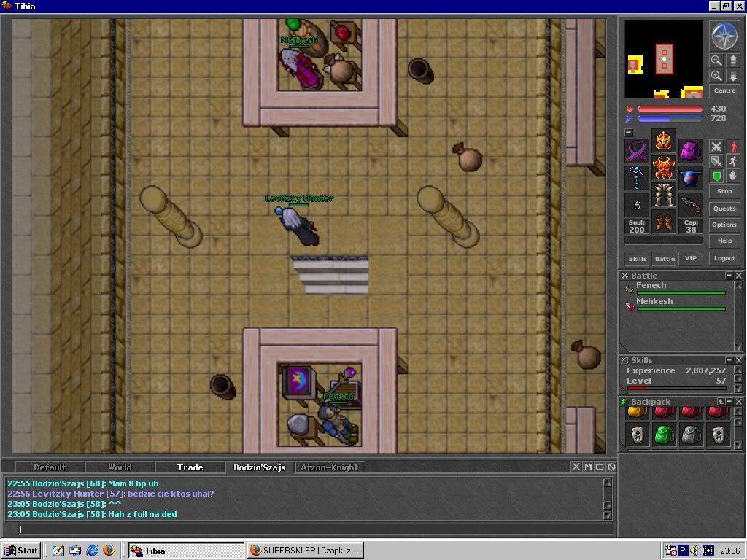Viewport: 747px width, 560px height.
Task: Toggle stand while fighting mode
Action: pos(732,147)
